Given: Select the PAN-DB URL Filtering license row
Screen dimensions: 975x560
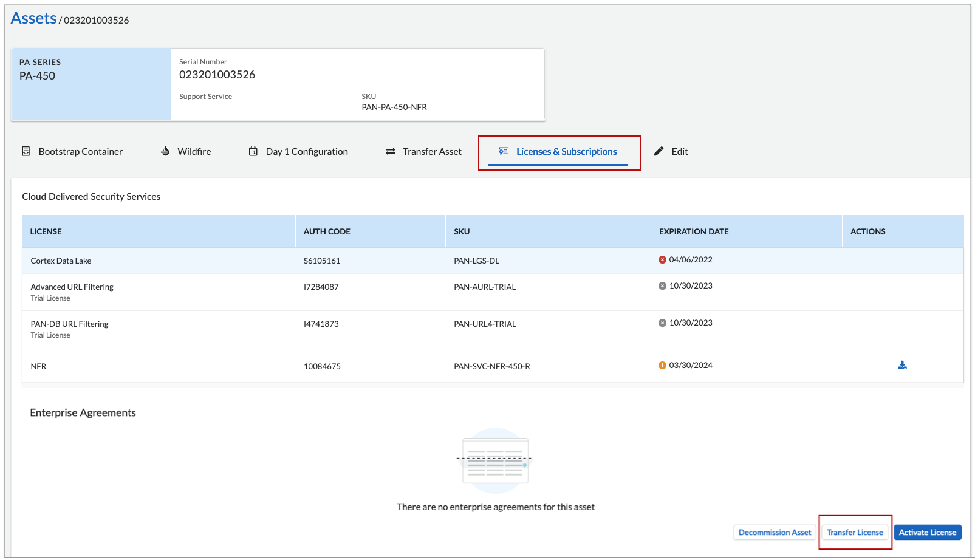Looking at the screenshot, I should tap(70, 324).
